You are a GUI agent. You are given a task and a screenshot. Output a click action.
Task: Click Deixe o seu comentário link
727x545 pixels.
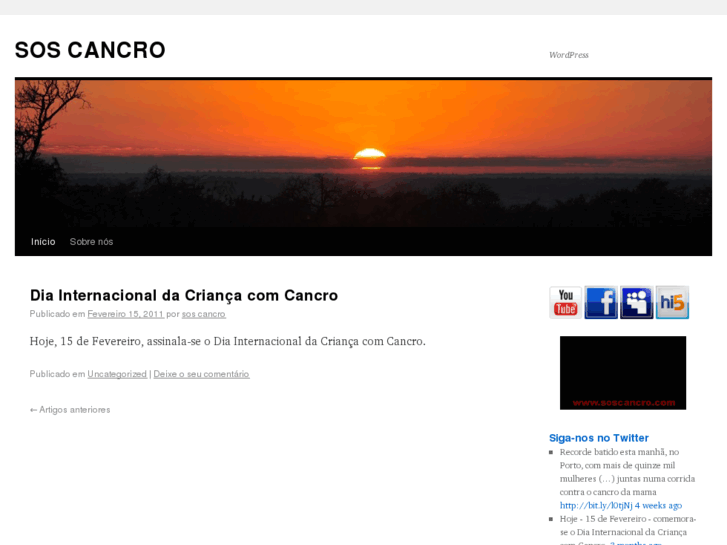201,374
